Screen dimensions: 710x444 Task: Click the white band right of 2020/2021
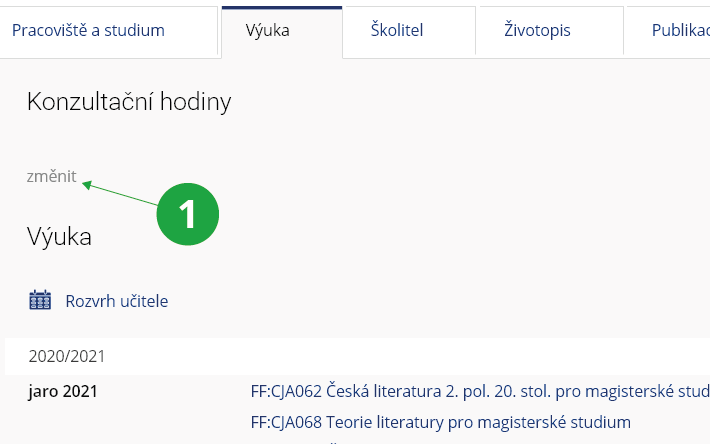400,356
